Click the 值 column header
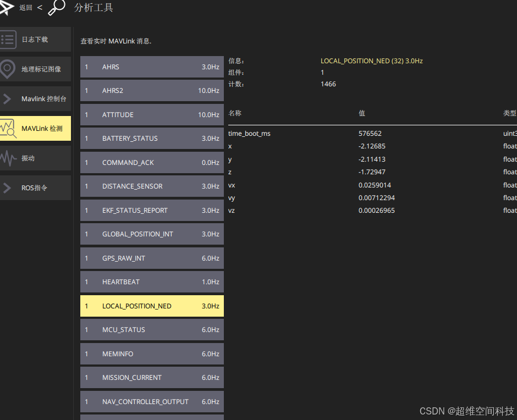The width and height of the screenshot is (517, 420). point(362,113)
